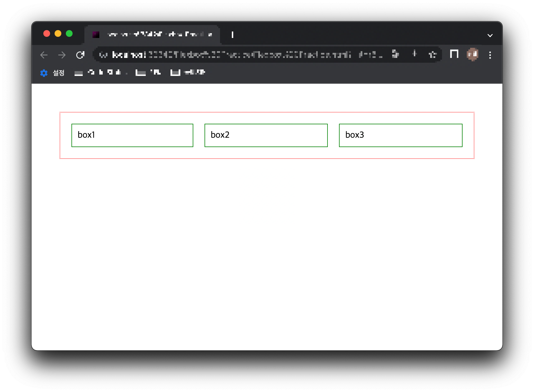Viewport: 534px width, 392px height.
Task: Open the tab search chevron
Action: pos(490,35)
